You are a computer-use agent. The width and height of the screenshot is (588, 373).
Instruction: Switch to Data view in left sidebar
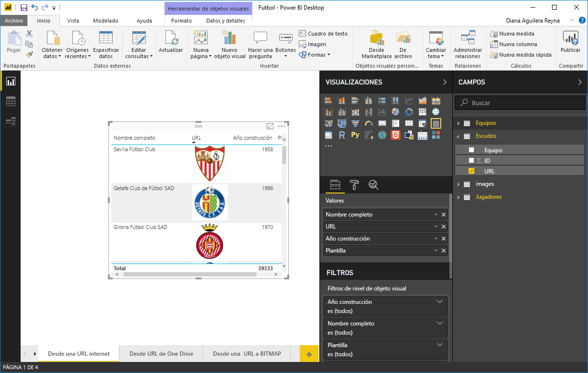(10, 101)
